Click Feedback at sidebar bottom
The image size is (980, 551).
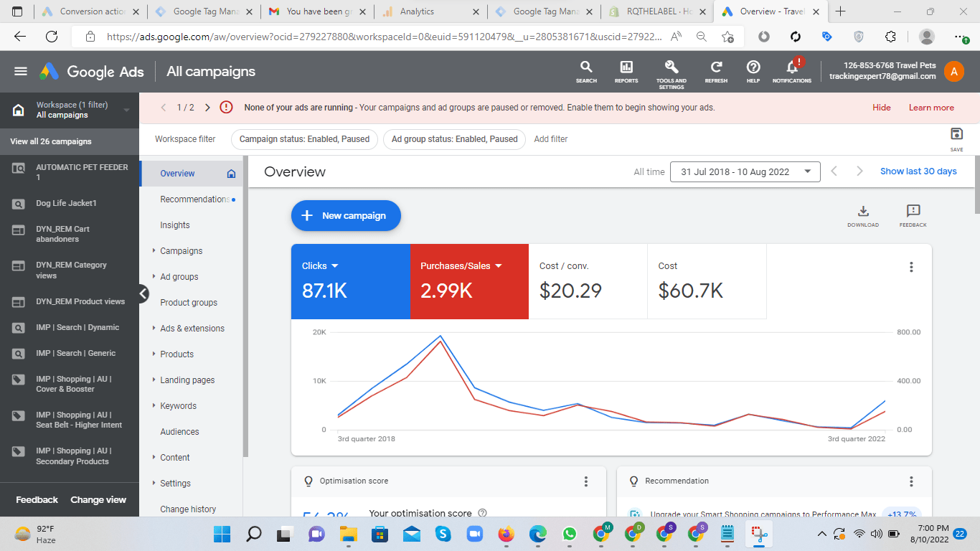click(37, 500)
